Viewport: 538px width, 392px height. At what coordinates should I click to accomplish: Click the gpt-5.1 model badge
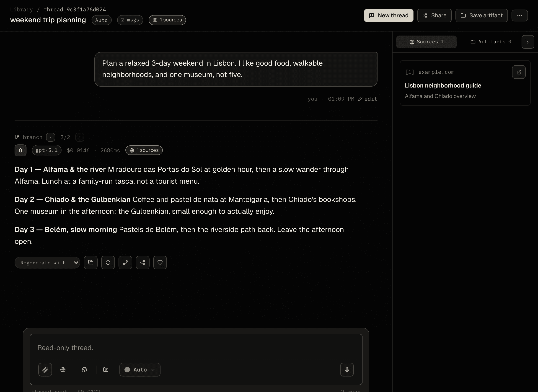click(47, 150)
